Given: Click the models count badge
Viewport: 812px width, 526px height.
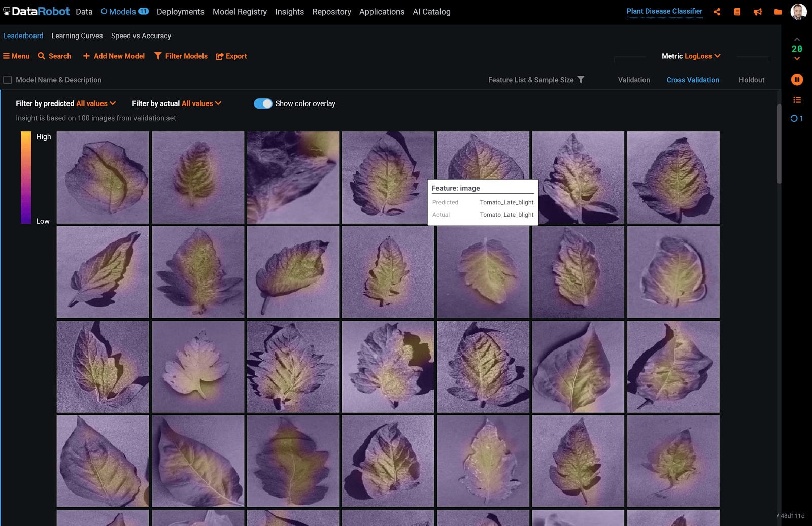Looking at the screenshot, I should click(x=143, y=11).
